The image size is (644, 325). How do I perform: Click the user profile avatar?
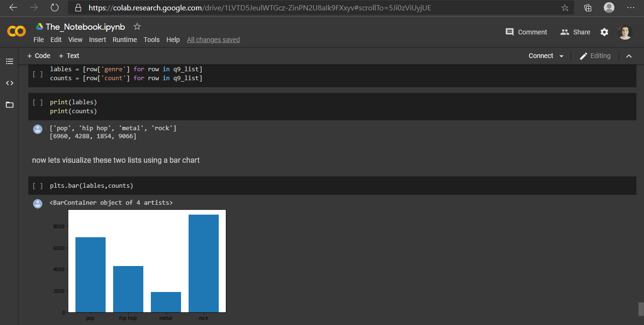pos(625,32)
